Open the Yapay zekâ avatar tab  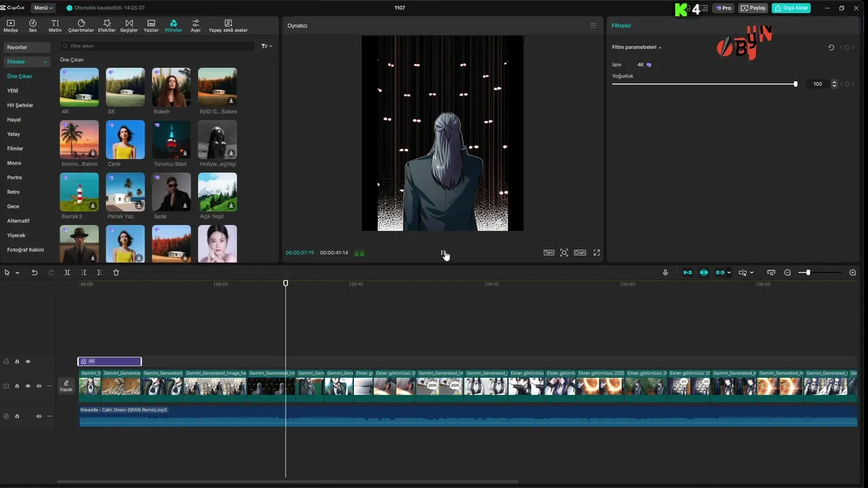[228, 26]
